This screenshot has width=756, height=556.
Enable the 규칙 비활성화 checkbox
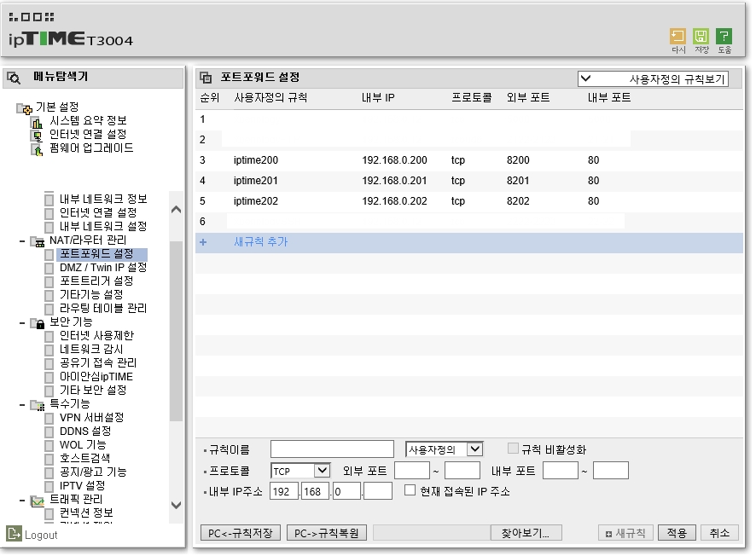tap(513, 449)
